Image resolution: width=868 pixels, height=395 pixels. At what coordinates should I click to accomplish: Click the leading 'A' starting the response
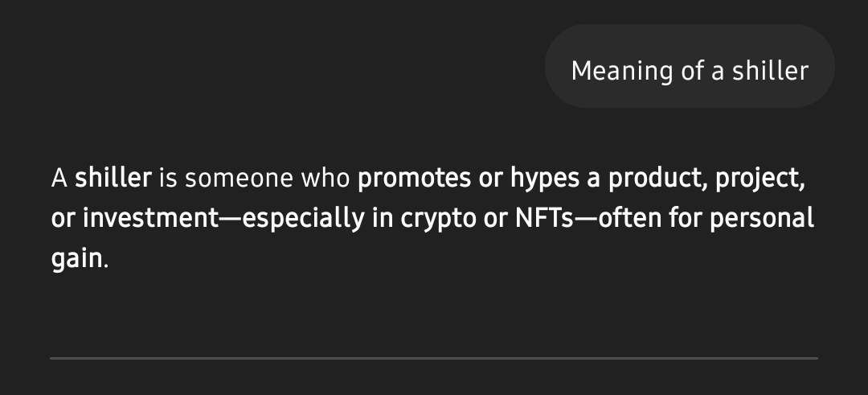(59, 179)
